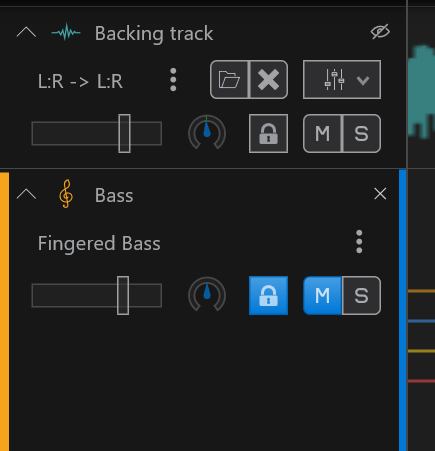Lock the Backing track
The width and height of the screenshot is (435, 451).
(269, 134)
